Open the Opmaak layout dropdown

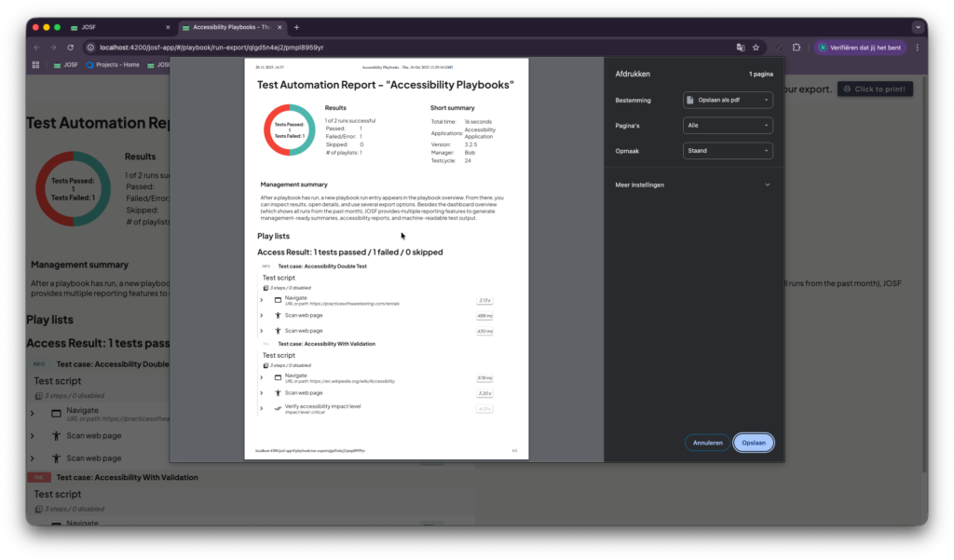point(728,150)
